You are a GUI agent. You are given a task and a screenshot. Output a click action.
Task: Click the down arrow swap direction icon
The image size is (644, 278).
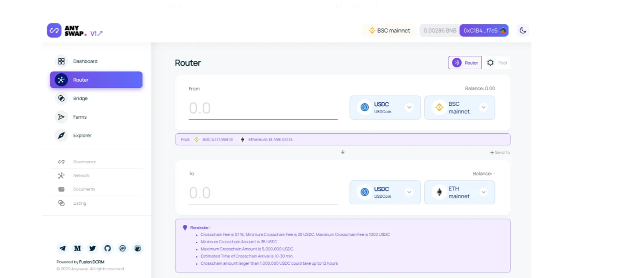[343, 152]
